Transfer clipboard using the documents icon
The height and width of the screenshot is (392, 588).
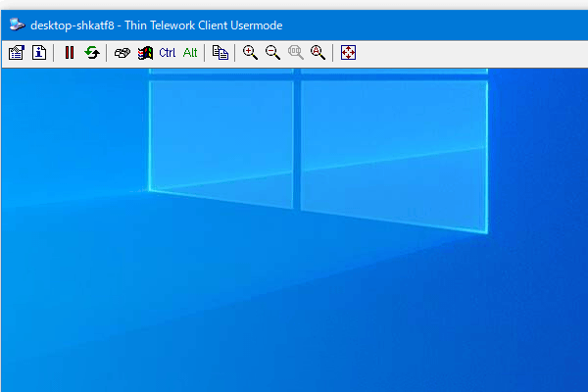point(220,53)
